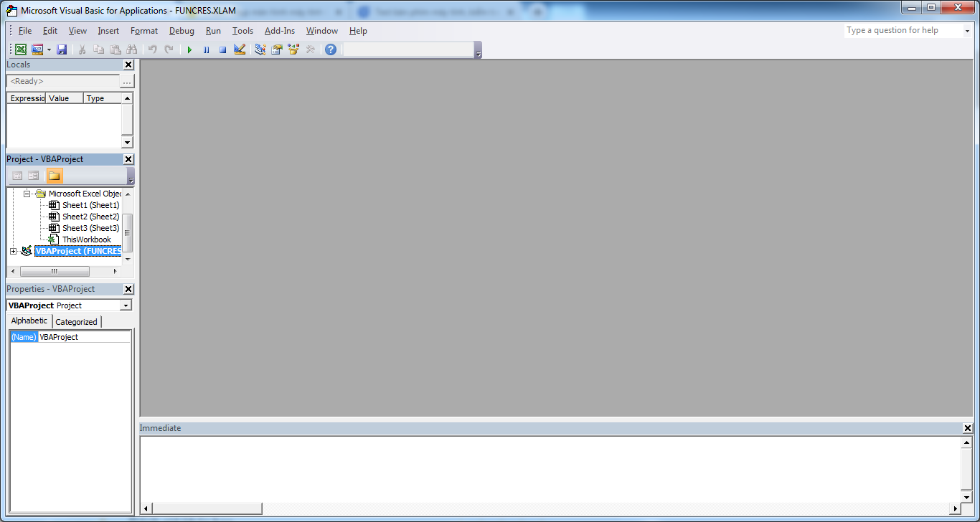Toggle Folders view in Project panel
This screenshot has width=980, height=522.
click(55, 176)
